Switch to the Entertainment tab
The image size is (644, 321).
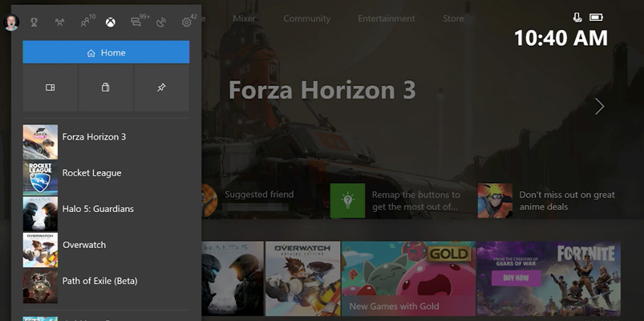point(386,18)
